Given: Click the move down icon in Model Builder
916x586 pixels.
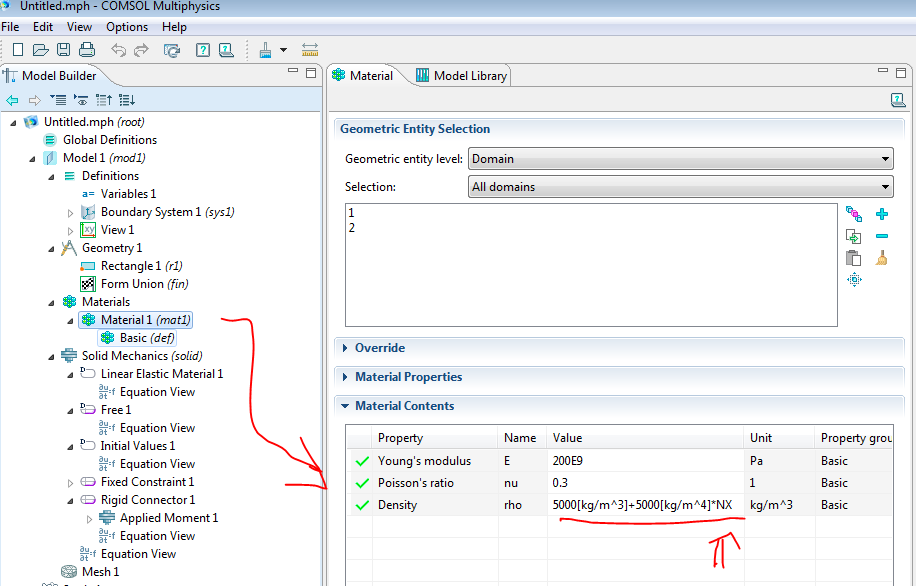Looking at the screenshot, I should pos(127,100).
